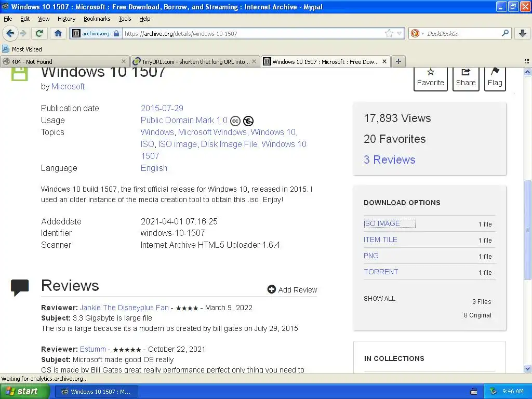This screenshot has height=399, width=532.
Task: Open the English language link
Action: (154, 168)
